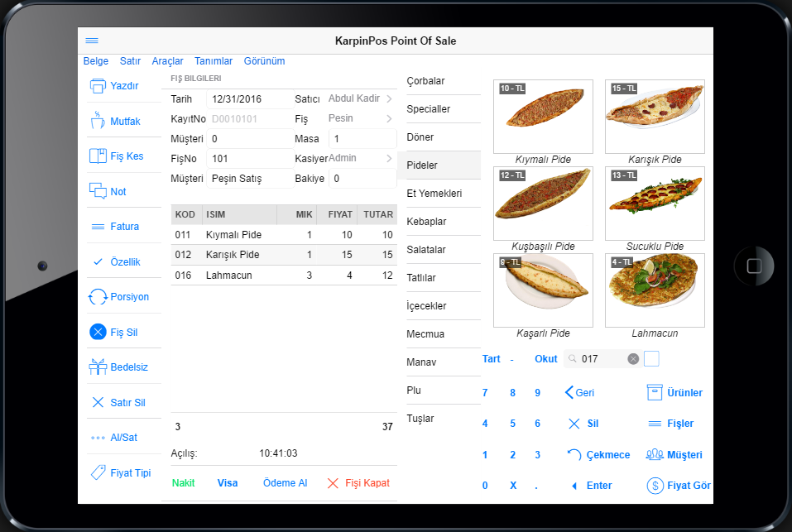Tap the keypad X multiply key
Viewport: 792px width, 532px height.
[513, 486]
